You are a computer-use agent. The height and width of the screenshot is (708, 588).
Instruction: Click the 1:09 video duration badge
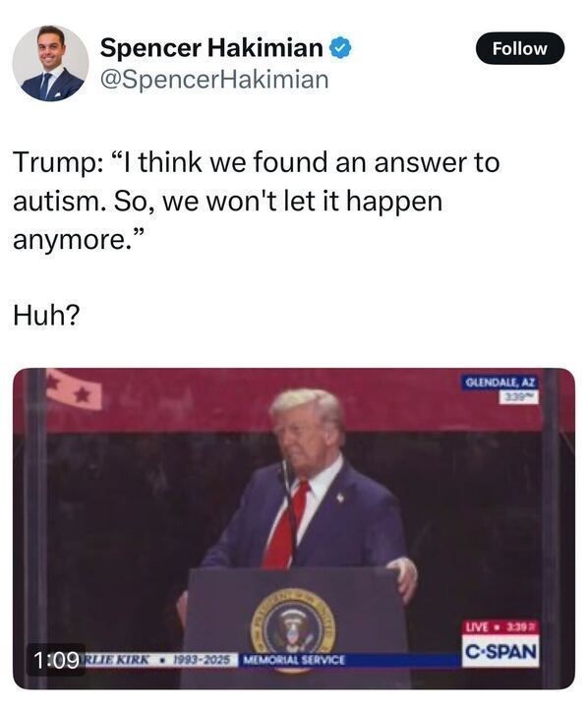(56, 661)
